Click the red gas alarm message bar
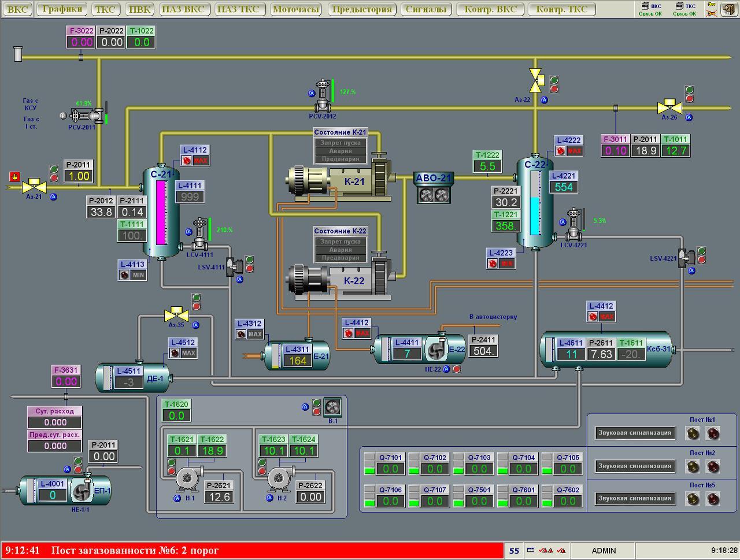Screen dimensions: 740x560 tap(251, 551)
